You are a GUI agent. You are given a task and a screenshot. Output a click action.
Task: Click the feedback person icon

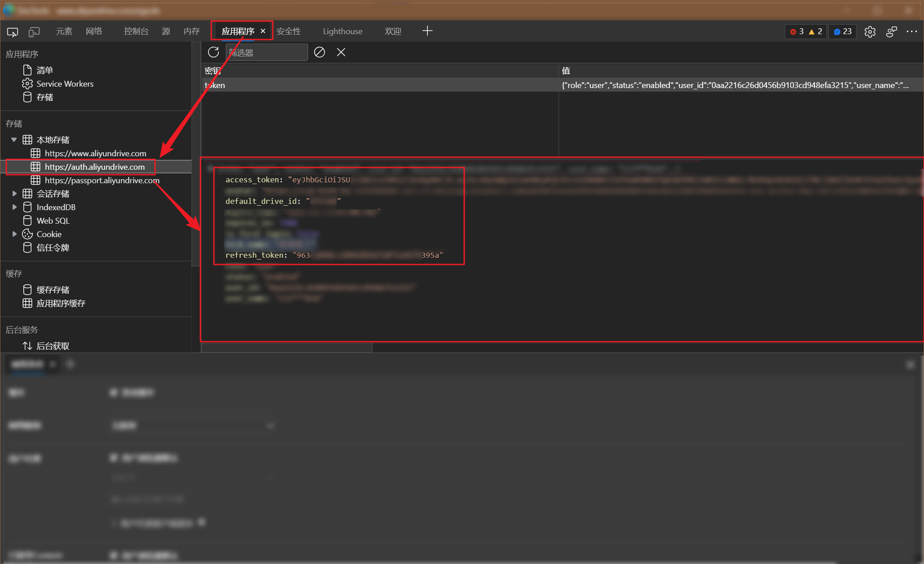click(x=892, y=31)
